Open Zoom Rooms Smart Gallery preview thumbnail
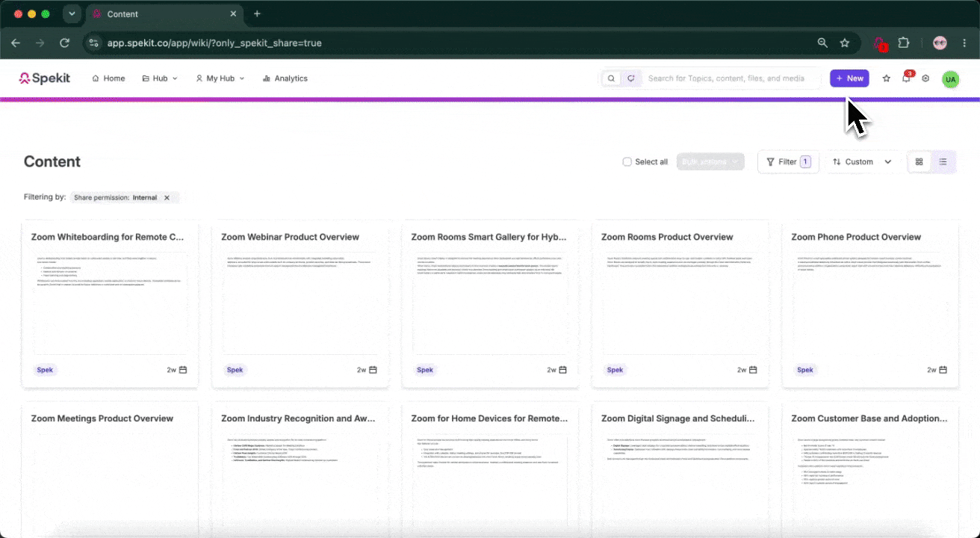The image size is (980, 538). [x=491, y=303]
